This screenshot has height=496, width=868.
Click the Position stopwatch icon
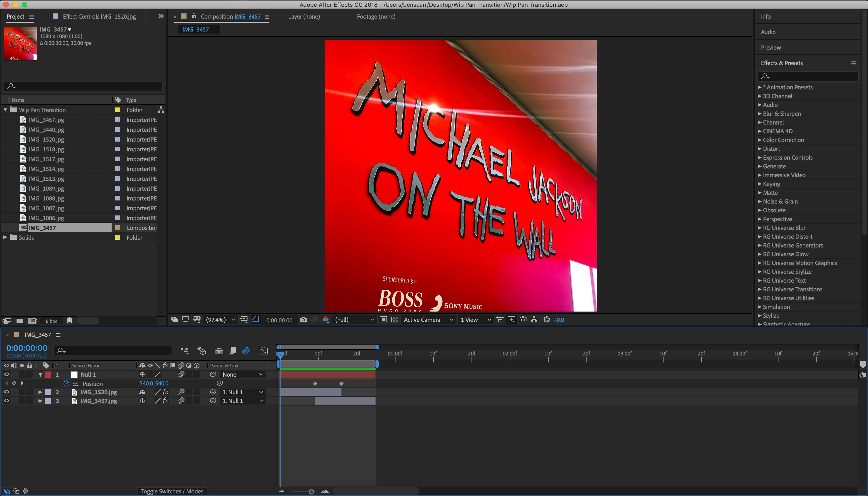pos(66,383)
